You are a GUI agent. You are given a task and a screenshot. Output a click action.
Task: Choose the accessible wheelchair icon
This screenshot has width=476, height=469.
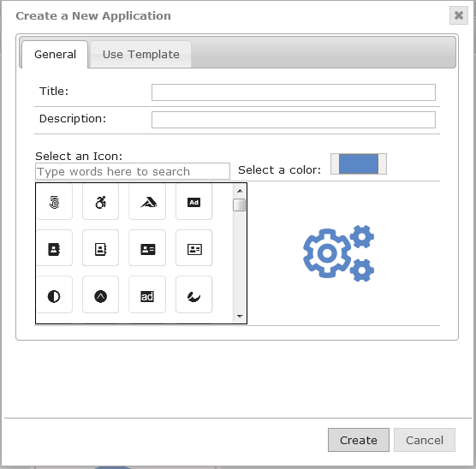pos(100,202)
